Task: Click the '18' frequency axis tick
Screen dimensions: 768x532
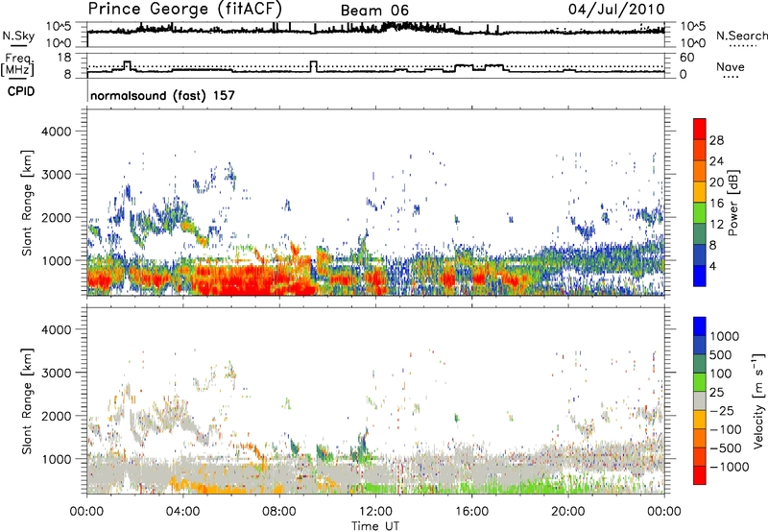Action: [x=64, y=58]
